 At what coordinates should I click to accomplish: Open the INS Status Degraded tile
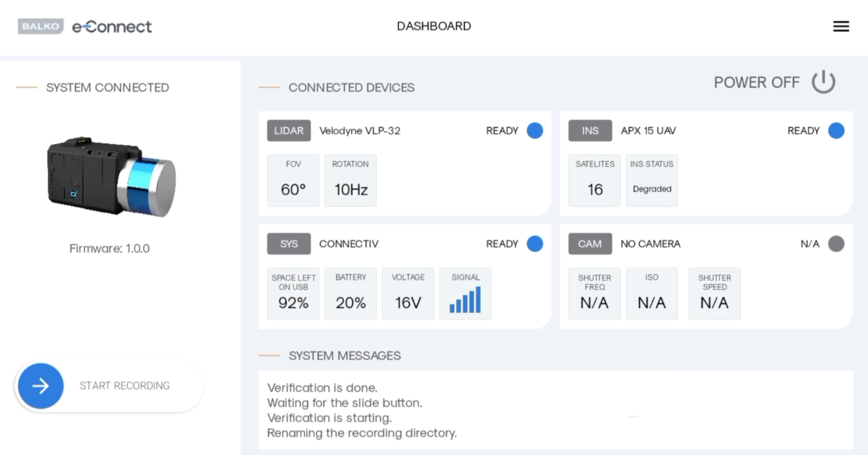[651, 181]
